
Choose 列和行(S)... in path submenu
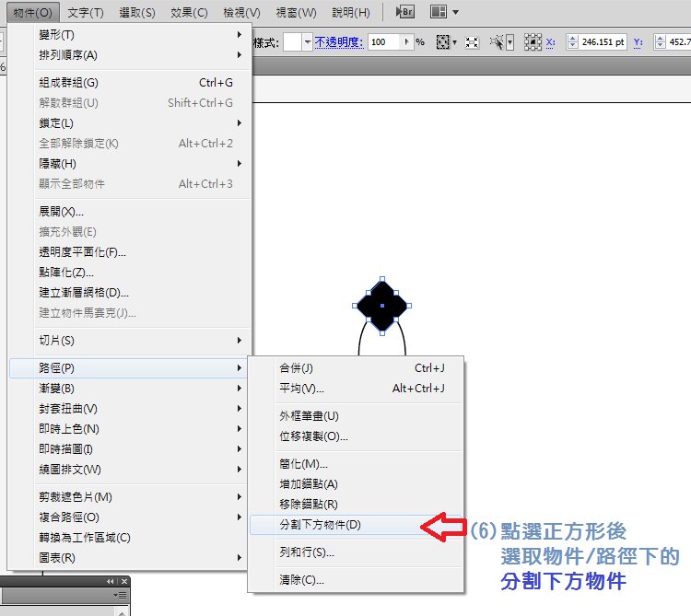[x=356, y=552]
